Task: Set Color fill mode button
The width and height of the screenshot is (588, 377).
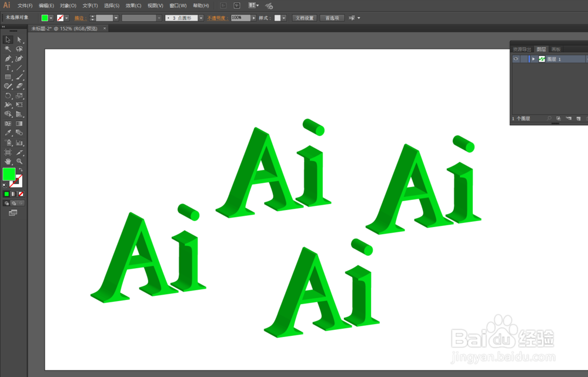Action: 6,194
